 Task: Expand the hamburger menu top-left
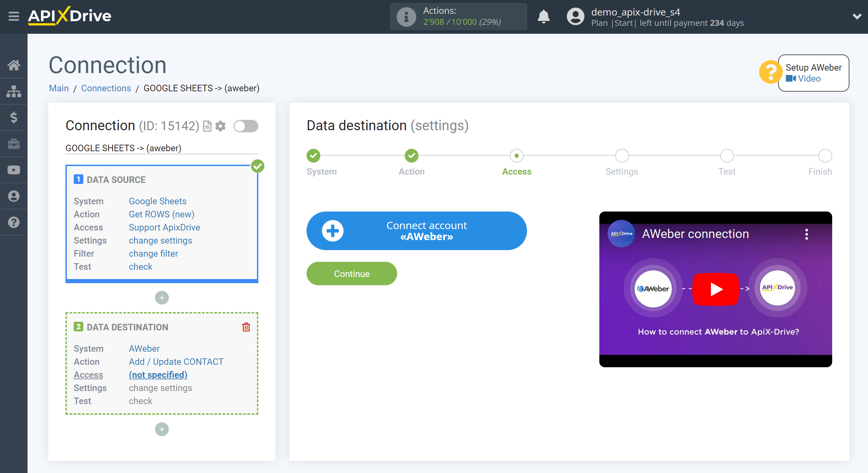(x=13, y=16)
